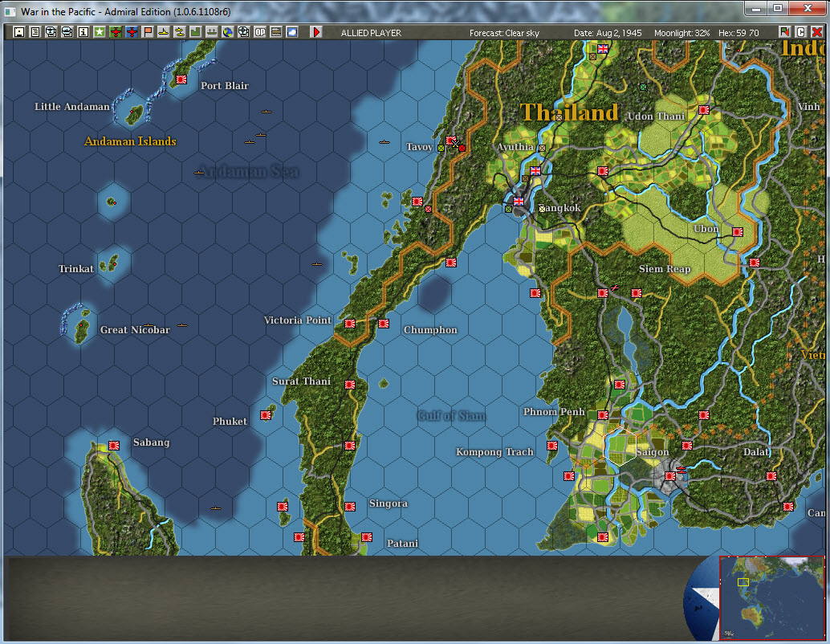
Task: Select the British flag at Bangkok
Action: coord(519,202)
